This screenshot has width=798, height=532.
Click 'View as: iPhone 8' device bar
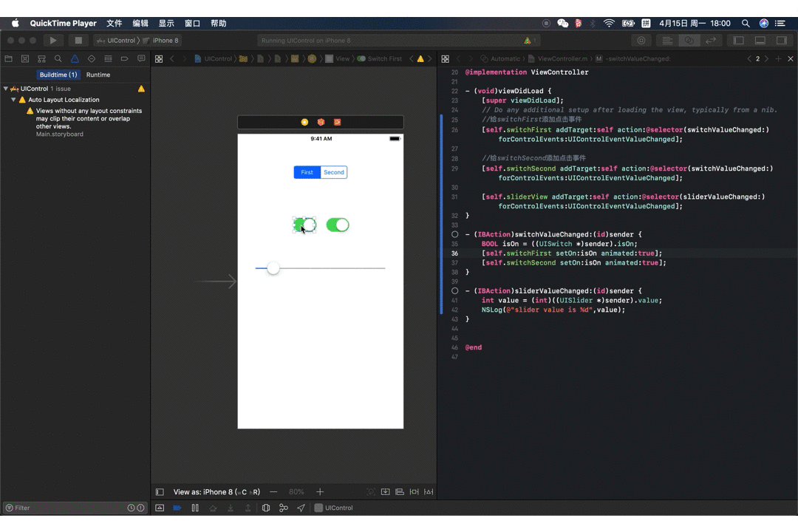coord(216,492)
